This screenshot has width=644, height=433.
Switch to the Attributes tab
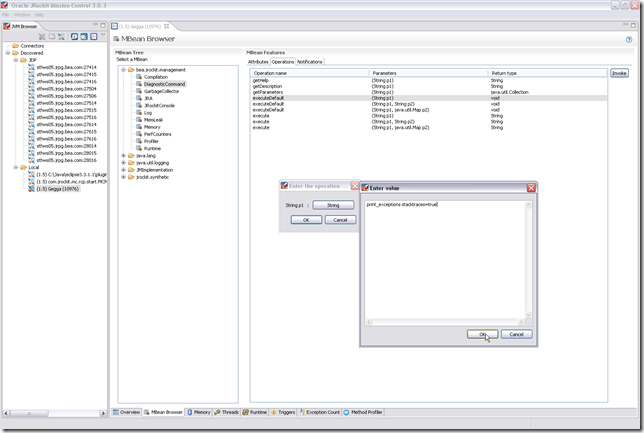[x=258, y=62]
